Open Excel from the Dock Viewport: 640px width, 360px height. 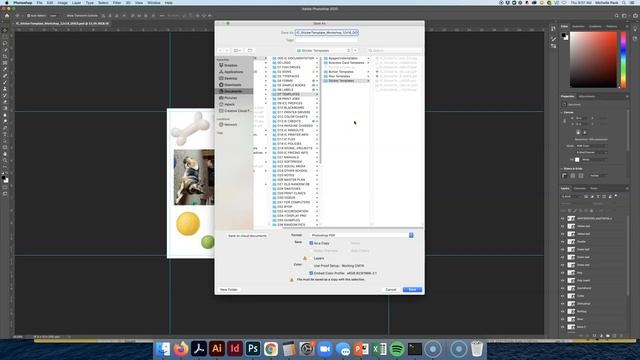pyautogui.click(x=379, y=349)
